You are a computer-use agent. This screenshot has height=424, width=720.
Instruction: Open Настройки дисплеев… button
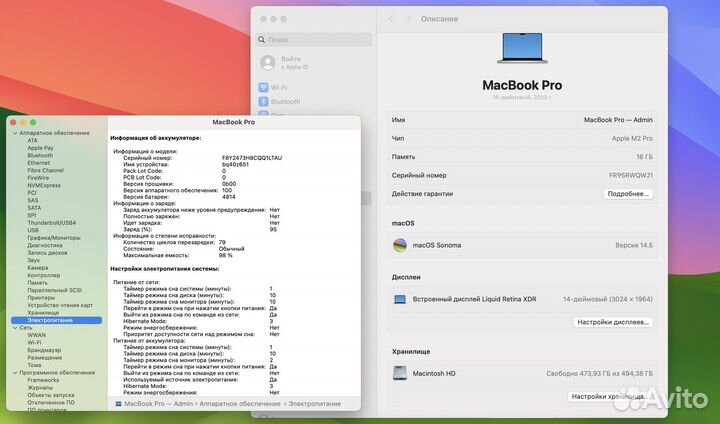613,322
